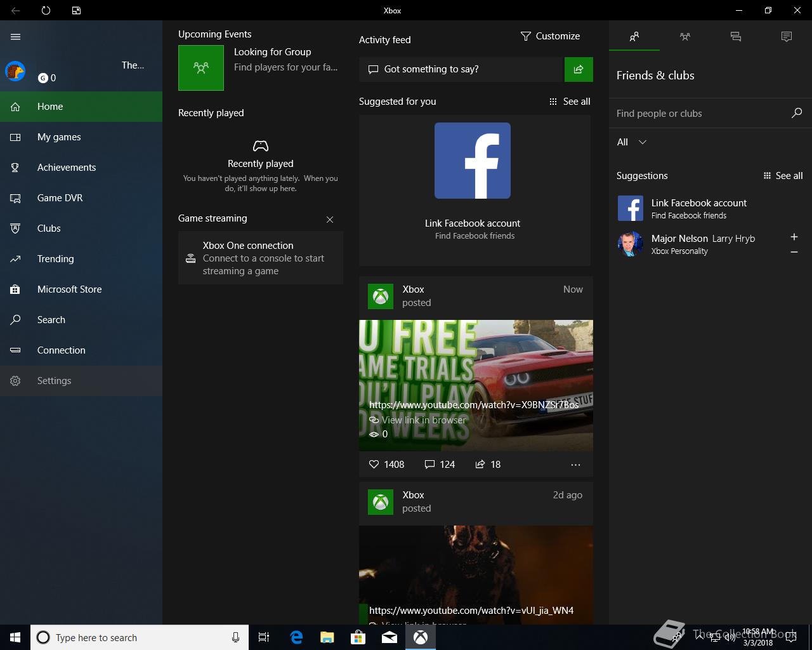
Task: Like the post with 1408 likes
Action: click(386, 465)
